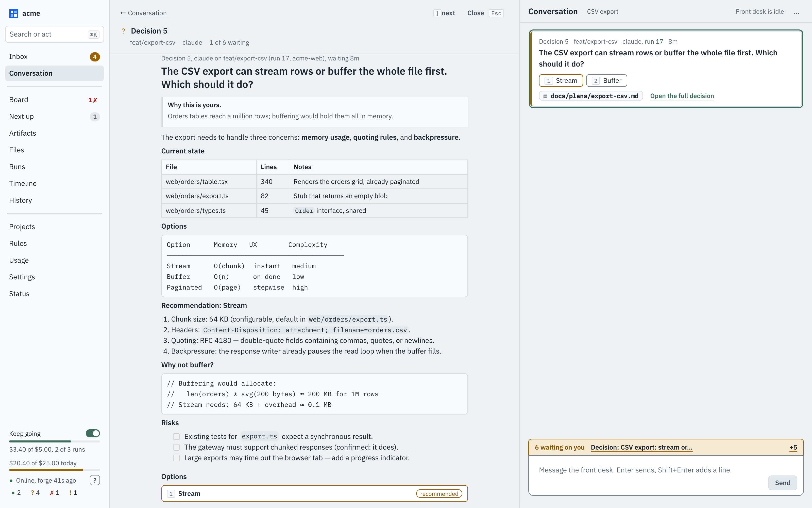Click the run budget progress bar
Image resolution: width=812 pixels, height=508 pixels.
coord(54,441)
